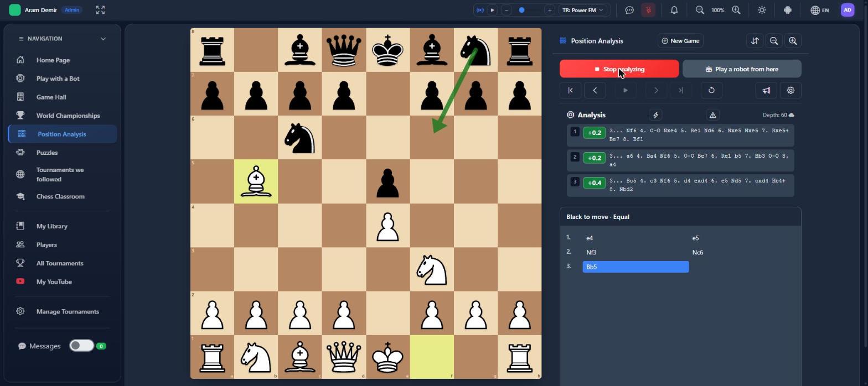Zoom in page with top bar magnifier

[736, 10]
